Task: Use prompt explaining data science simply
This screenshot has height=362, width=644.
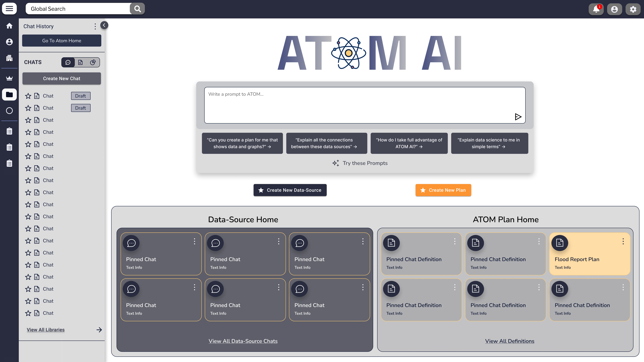Action: point(490,143)
